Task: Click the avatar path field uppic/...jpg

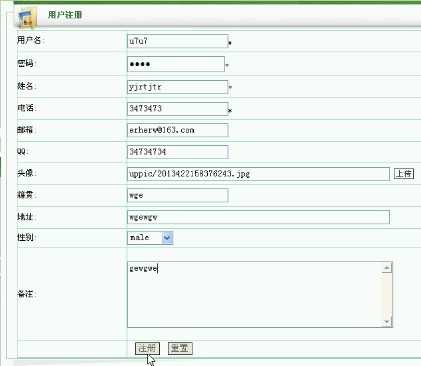Action: (258, 174)
